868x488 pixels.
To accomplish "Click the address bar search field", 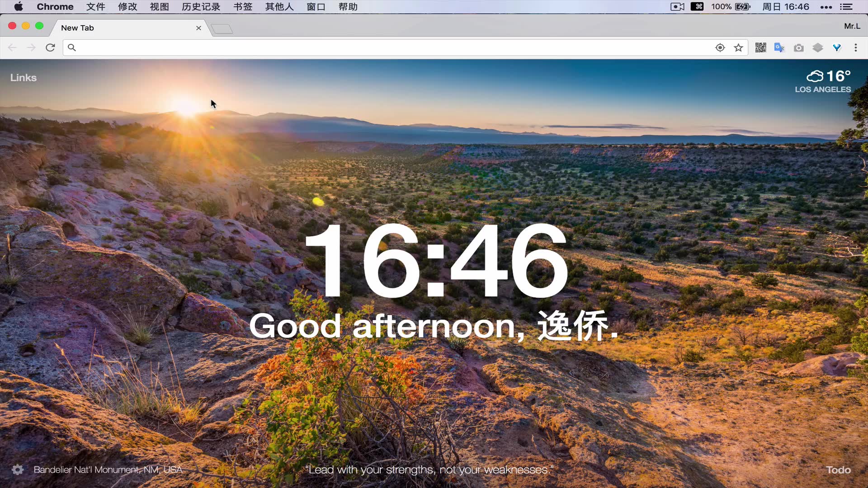I will pos(389,47).
